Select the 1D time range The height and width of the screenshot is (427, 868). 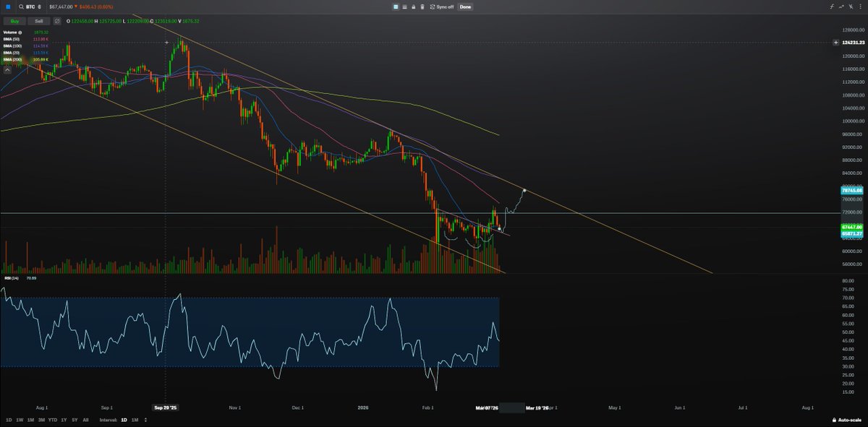[x=9, y=420]
